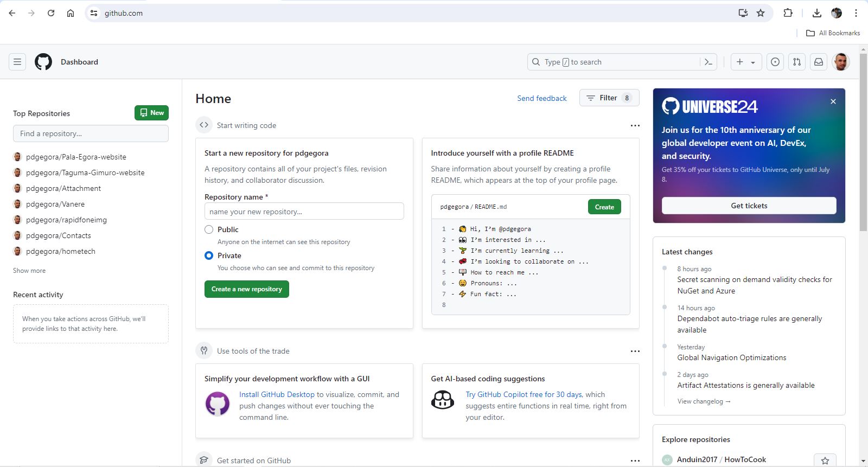Open the global navigation hamburger menu

click(17, 62)
